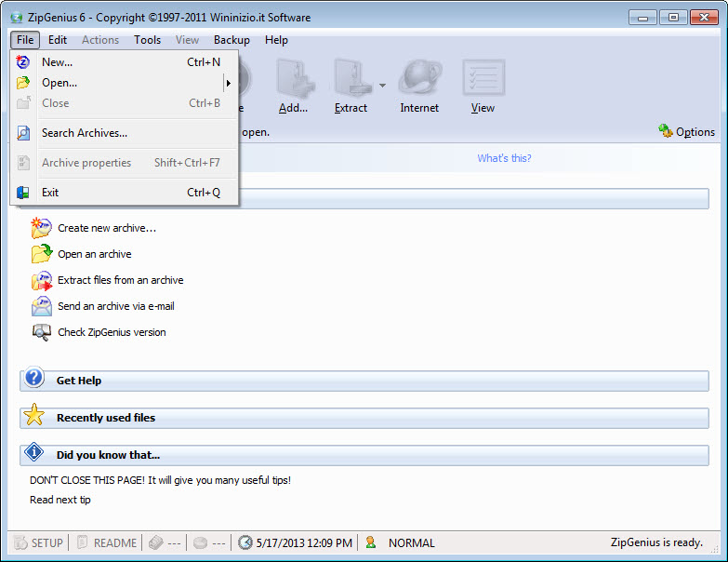Click the Options gear icon
Screen dimensions: 728x562
click(666, 131)
